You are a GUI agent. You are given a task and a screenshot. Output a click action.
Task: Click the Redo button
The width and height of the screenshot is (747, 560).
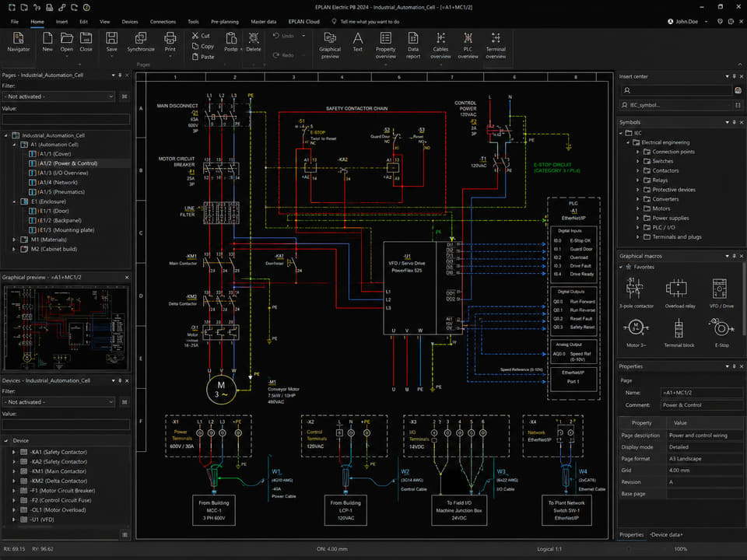click(x=283, y=55)
